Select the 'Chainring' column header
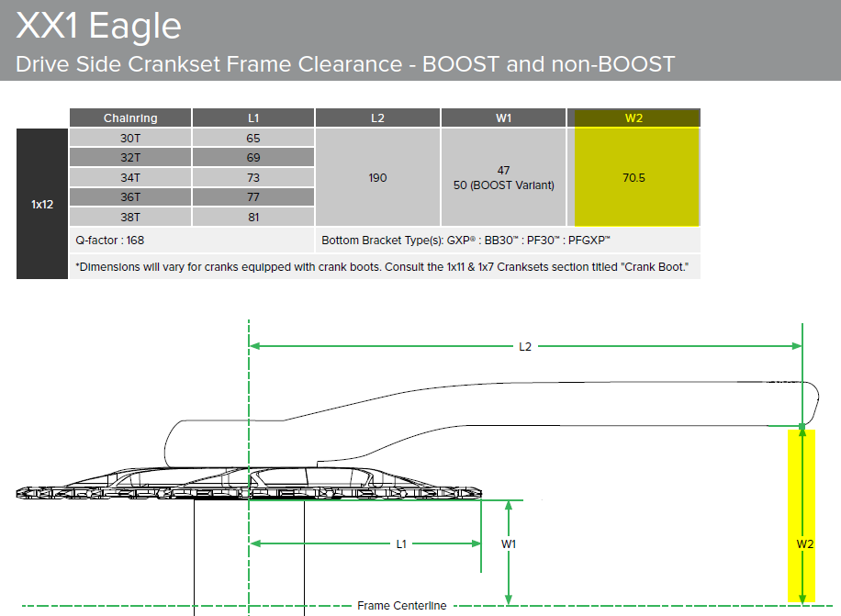 tap(130, 118)
